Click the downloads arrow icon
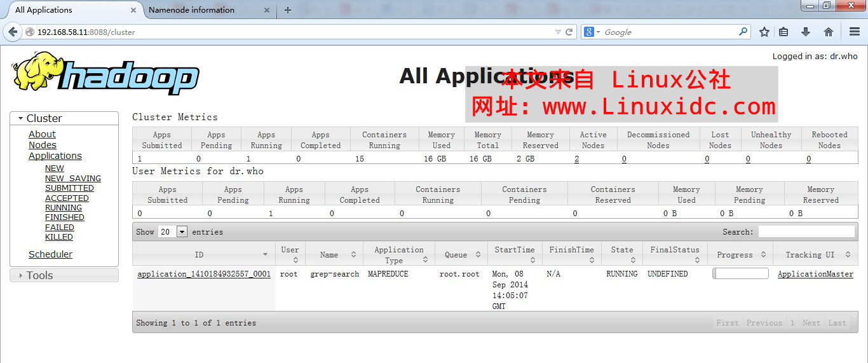This screenshot has width=868, height=363. click(x=806, y=32)
